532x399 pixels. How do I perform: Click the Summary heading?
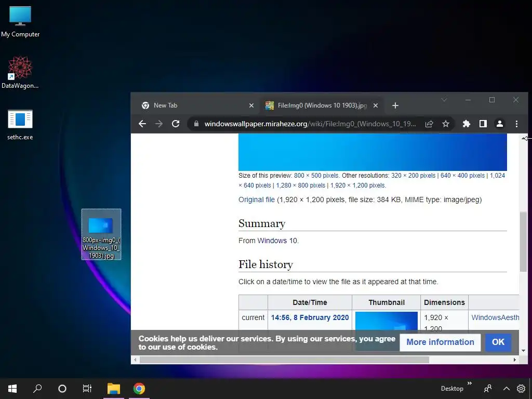(x=262, y=223)
